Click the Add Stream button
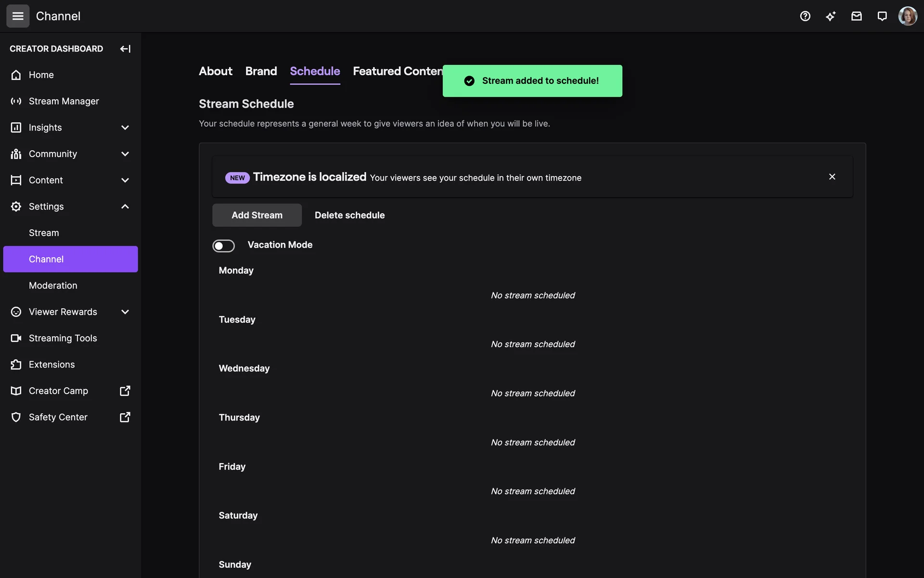Image resolution: width=924 pixels, height=578 pixels. tap(257, 215)
